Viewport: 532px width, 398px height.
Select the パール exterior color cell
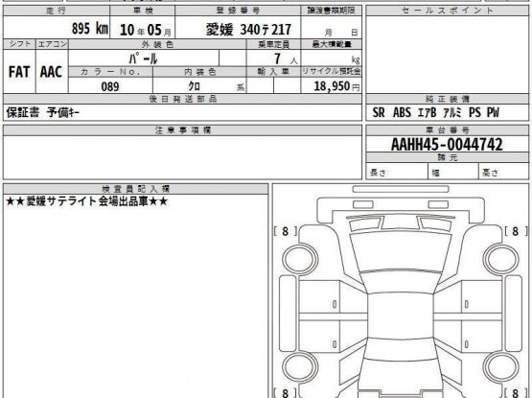(144, 59)
